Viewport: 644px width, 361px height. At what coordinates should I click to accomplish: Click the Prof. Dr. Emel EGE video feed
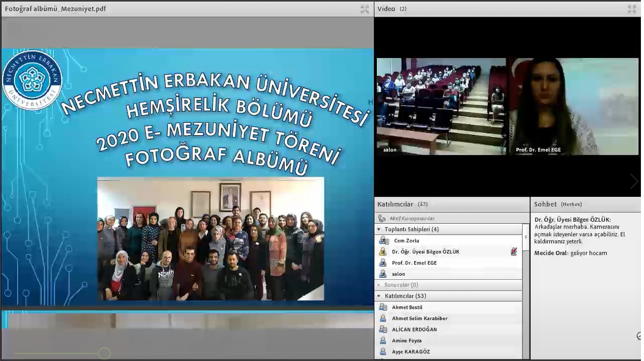(x=574, y=106)
